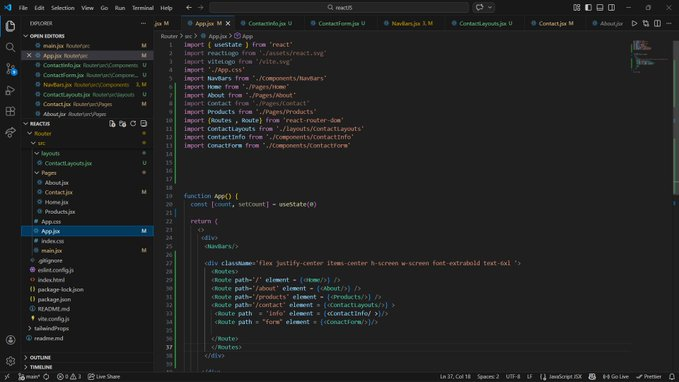Open editor More Actions ellipsis
The height and width of the screenshot is (382, 679).
click(x=669, y=23)
